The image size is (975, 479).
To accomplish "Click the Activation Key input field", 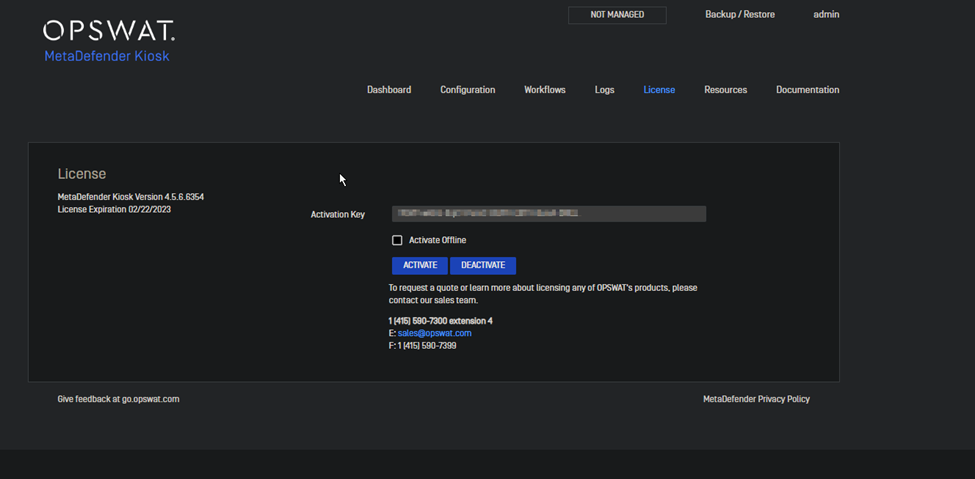I will click(x=549, y=213).
